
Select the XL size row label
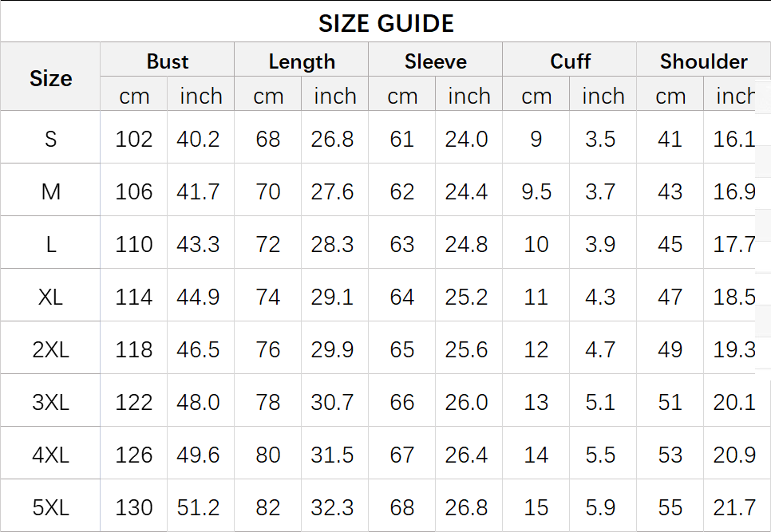(x=50, y=297)
